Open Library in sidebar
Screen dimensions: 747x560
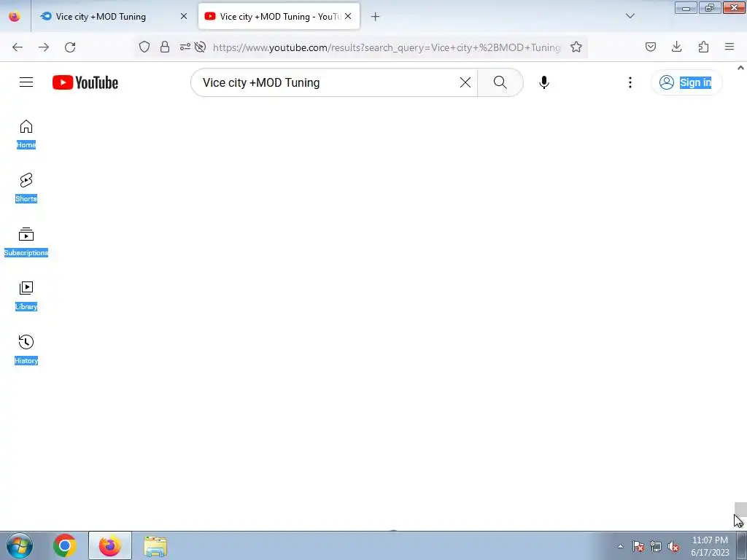coord(26,296)
